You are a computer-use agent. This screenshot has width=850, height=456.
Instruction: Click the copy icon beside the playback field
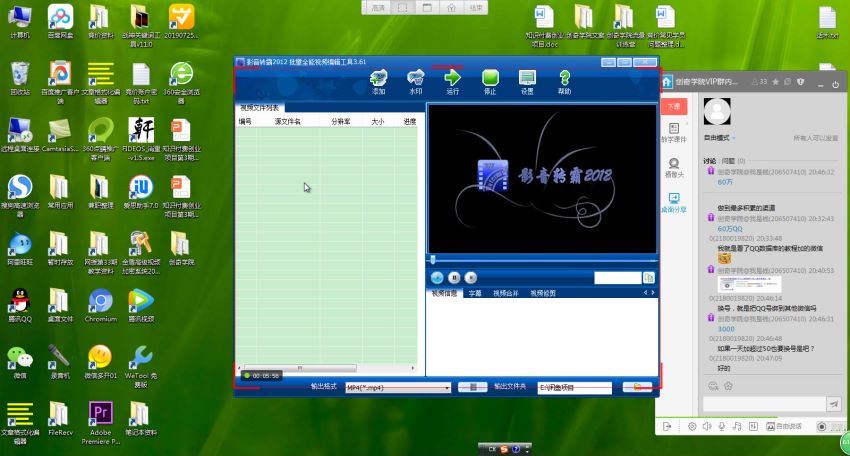[648, 278]
